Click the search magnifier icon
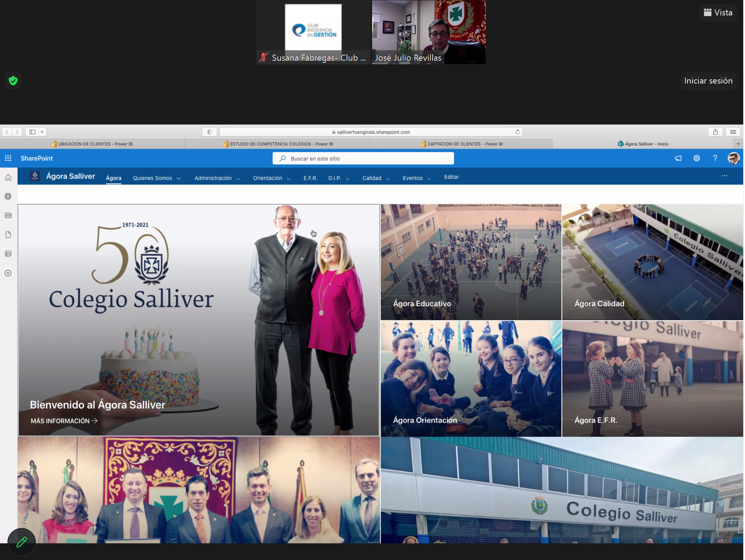Screen dimensions: 745x560 pyautogui.click(x=283, y=159)
